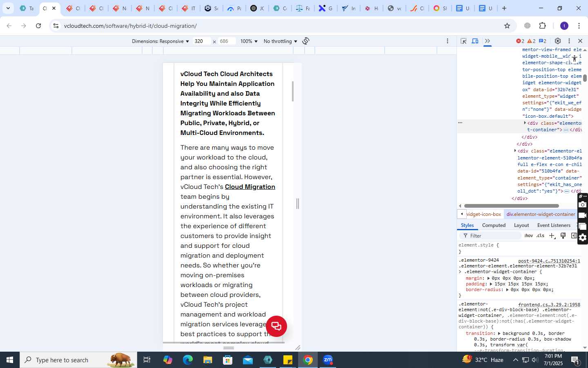Screen dimensions: 588x368
Task: Toggle the rendering emulations paintbrush icon
Action: (x=563, y=236)
